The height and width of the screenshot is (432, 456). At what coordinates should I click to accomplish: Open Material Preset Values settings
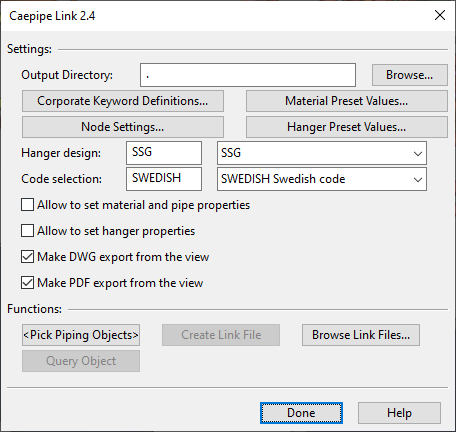pyautogui.click(x=347, y=101)
